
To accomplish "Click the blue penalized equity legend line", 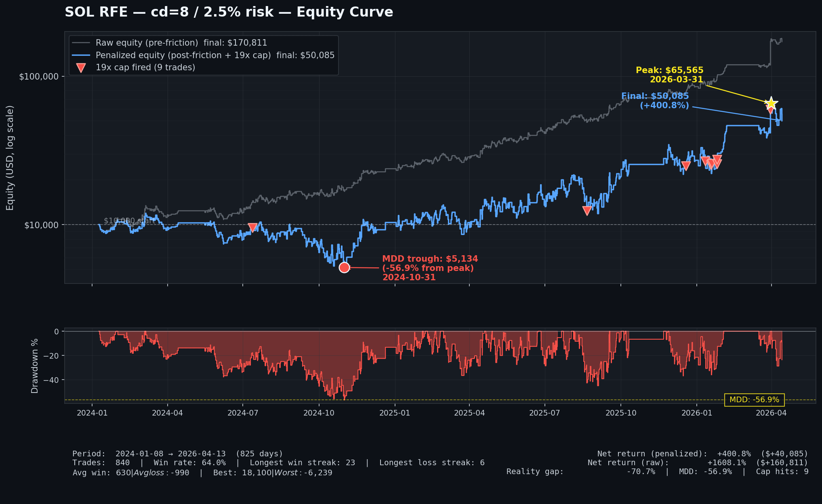I will coord(81,55).
